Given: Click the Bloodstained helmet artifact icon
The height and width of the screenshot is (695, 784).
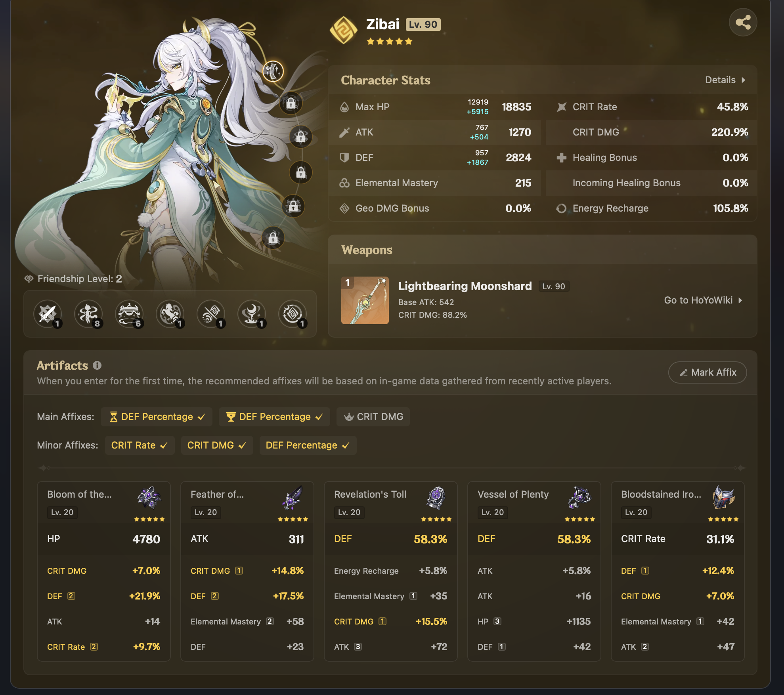Looking at the screenshot, I should 723,498.
